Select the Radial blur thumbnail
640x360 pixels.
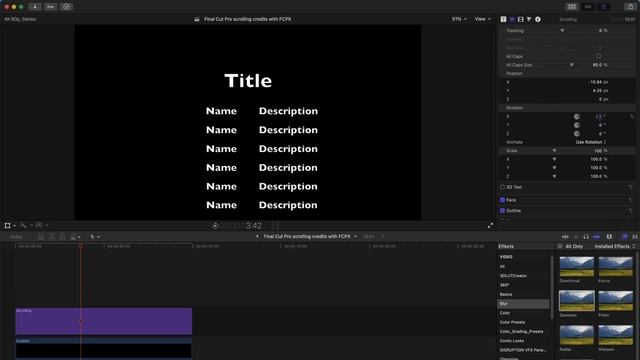(576, 335)
